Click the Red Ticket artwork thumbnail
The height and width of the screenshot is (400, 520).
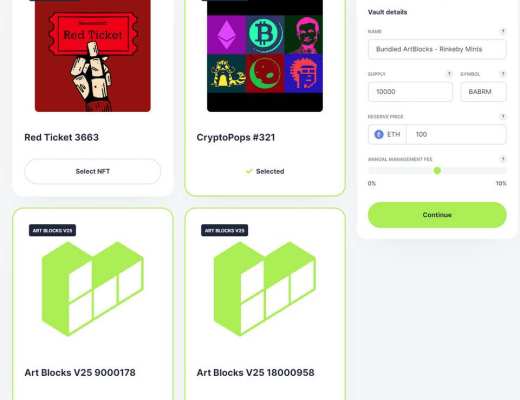click(x=93, y=56)
